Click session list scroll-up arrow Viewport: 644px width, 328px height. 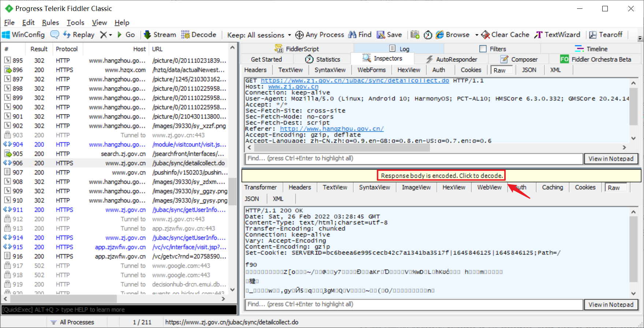tap(232, 48)
